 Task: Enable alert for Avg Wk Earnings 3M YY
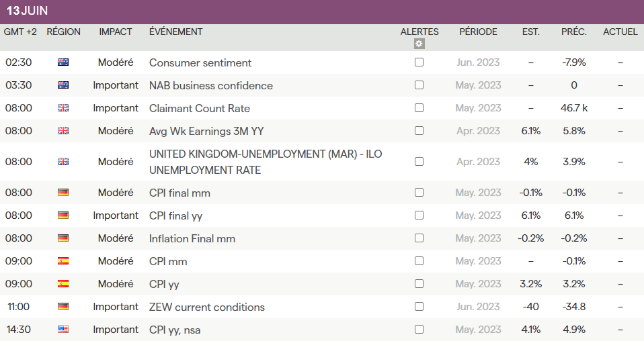pyautogui.click(x=419, y=131)
